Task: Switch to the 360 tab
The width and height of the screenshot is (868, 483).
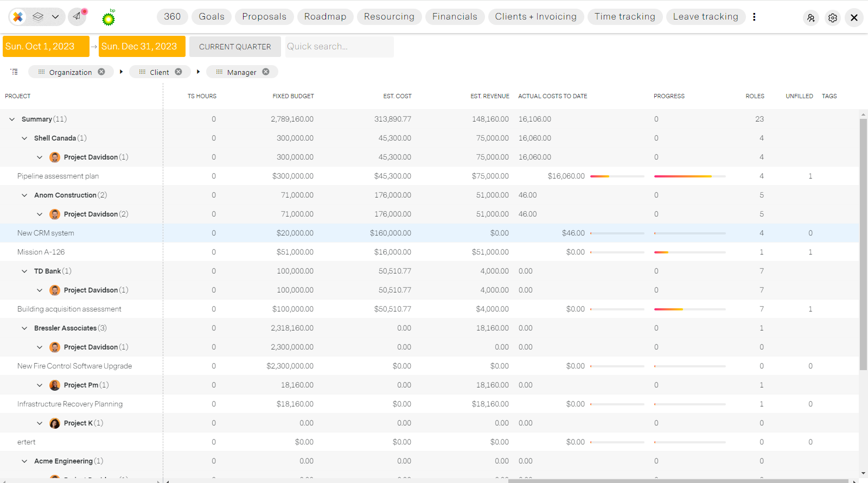Action: click(x=173, y=17)
